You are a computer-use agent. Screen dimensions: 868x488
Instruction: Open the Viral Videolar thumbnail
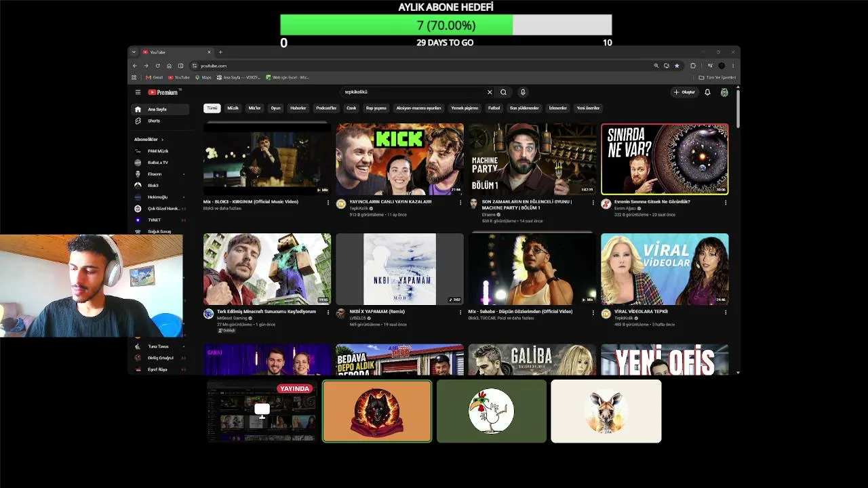[665, 269]
